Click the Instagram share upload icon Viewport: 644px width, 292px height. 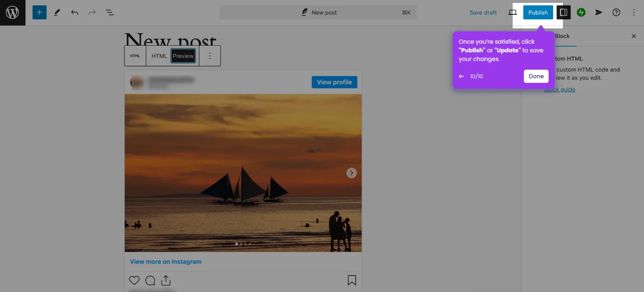pyautogui.click(x=166, y=280)
